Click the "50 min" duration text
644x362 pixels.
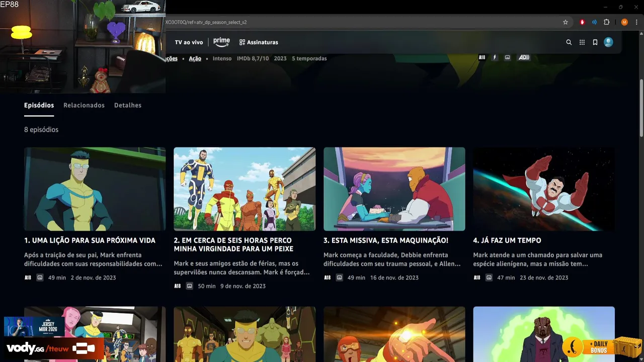(x=207, y=286)
